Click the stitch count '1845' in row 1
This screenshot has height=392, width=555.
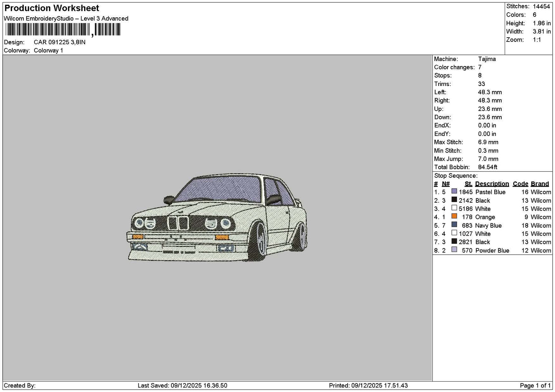tap(466, 192)
